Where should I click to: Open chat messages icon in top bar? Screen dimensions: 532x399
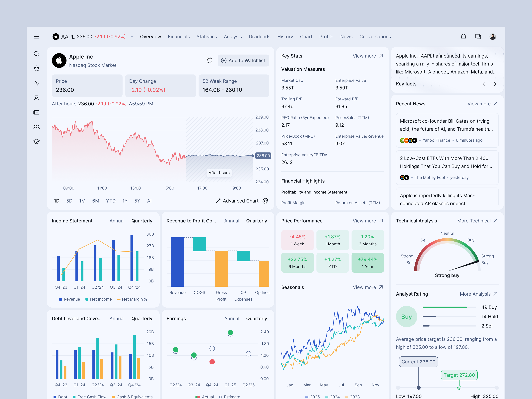[478, 37]
